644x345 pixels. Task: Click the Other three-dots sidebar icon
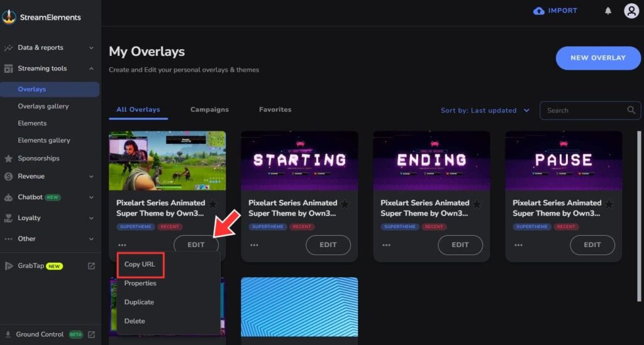[x=8, y=239]
